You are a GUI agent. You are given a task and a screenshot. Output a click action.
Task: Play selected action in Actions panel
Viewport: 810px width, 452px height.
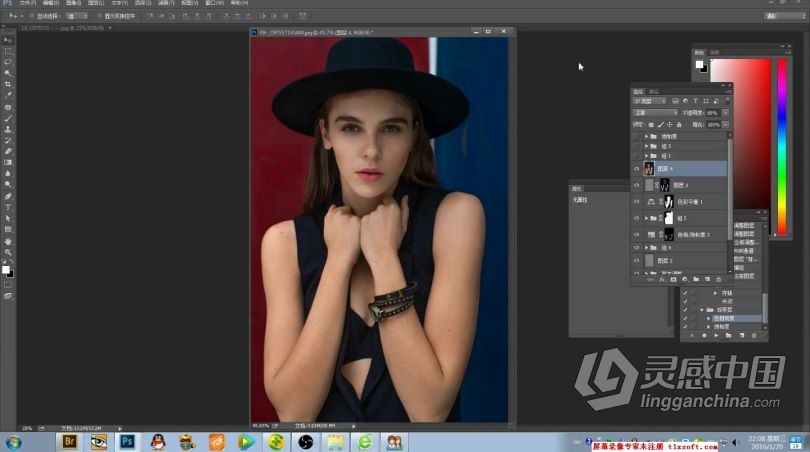click(716, 336)
